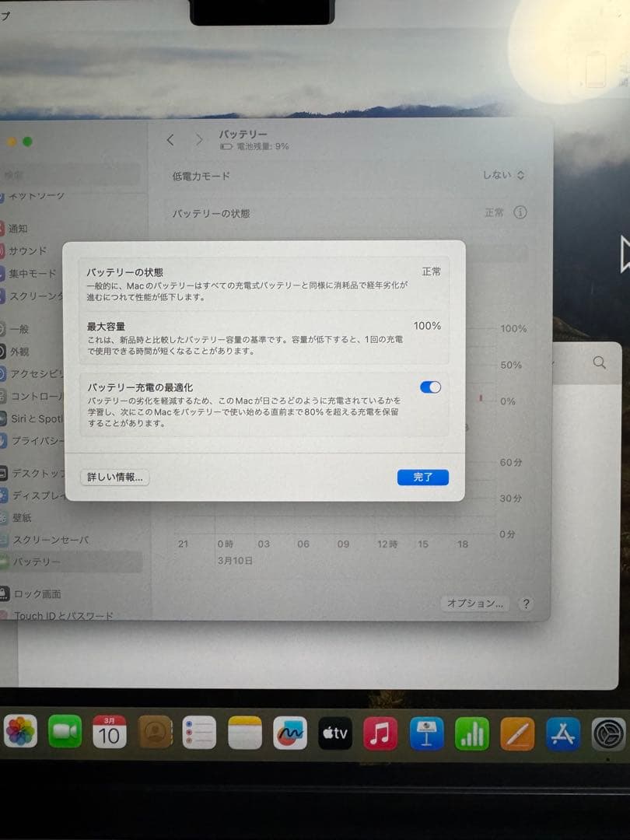The image size is (630, 840).
Task: Click the back navigation chevron
Action: 170,139
